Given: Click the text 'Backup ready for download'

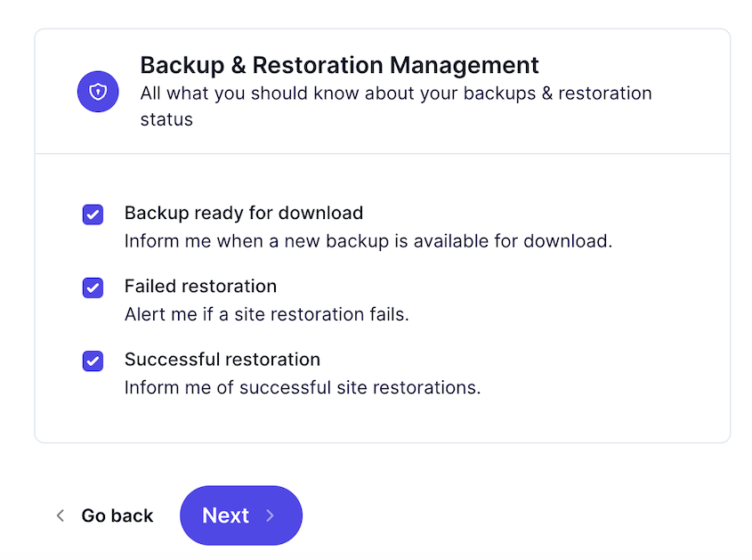Looking at the screenshot, I should click(244, 213).
